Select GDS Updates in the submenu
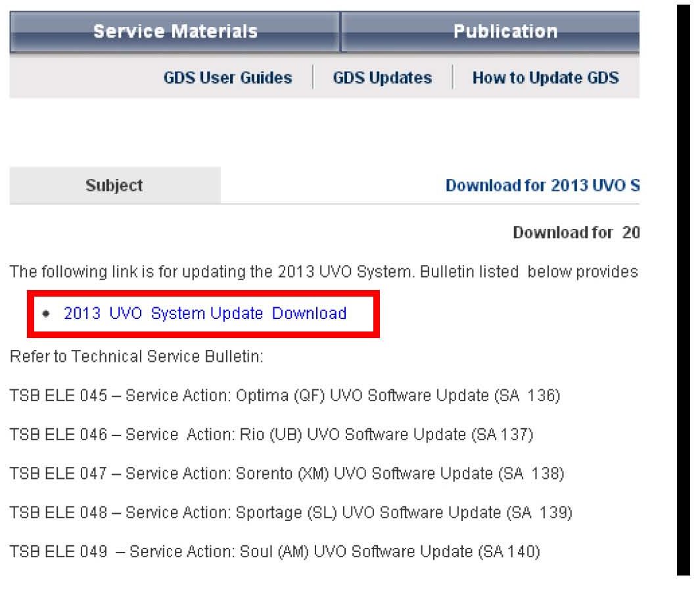 [x=382, y=78]
